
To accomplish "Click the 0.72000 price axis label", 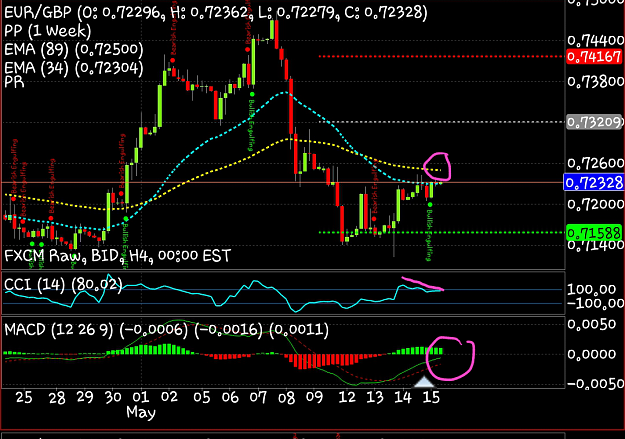I will tap(596, 205).
